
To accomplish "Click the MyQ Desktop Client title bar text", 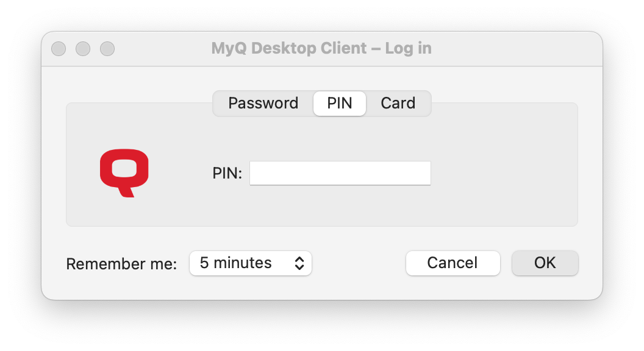I will [x=321, y=48].
